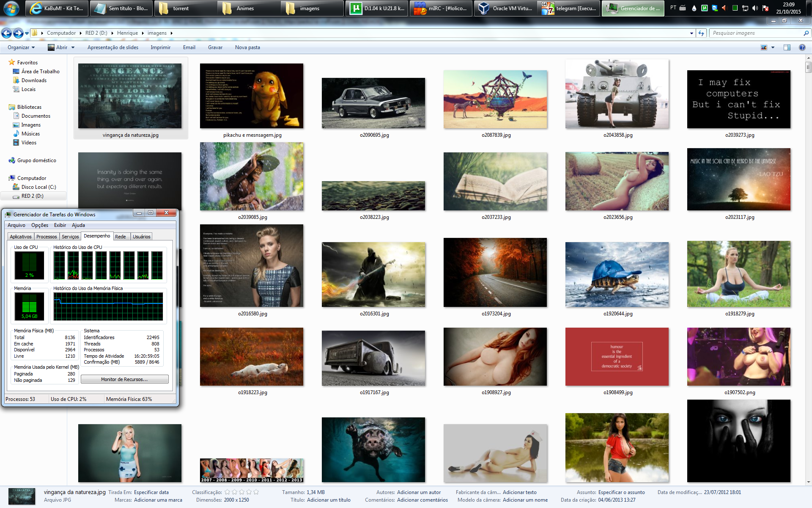812x508 pixels.
Task: Click Monitor de Recursos button
Action: pyautogui.click(x=124, y=379)
